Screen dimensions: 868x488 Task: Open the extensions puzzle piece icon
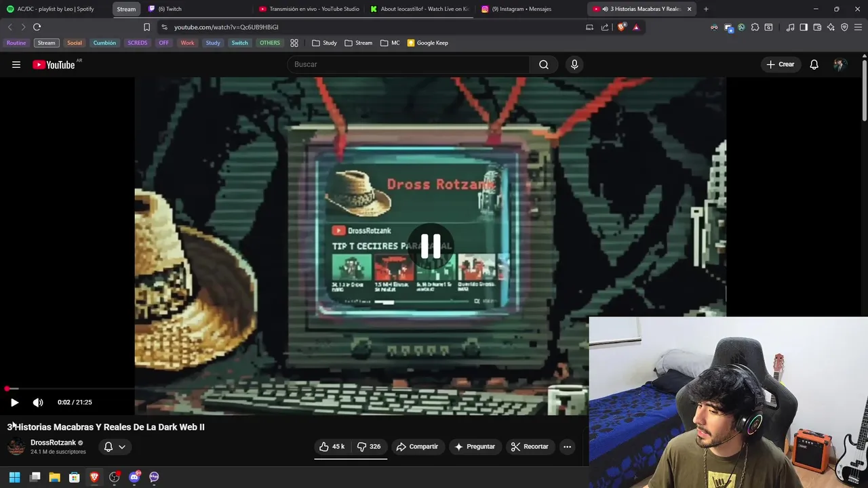[755, 27]
